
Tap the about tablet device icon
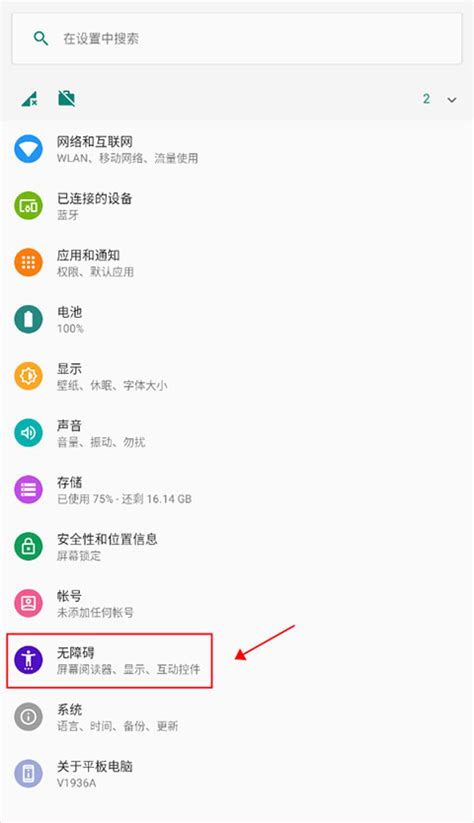point(28,773)
